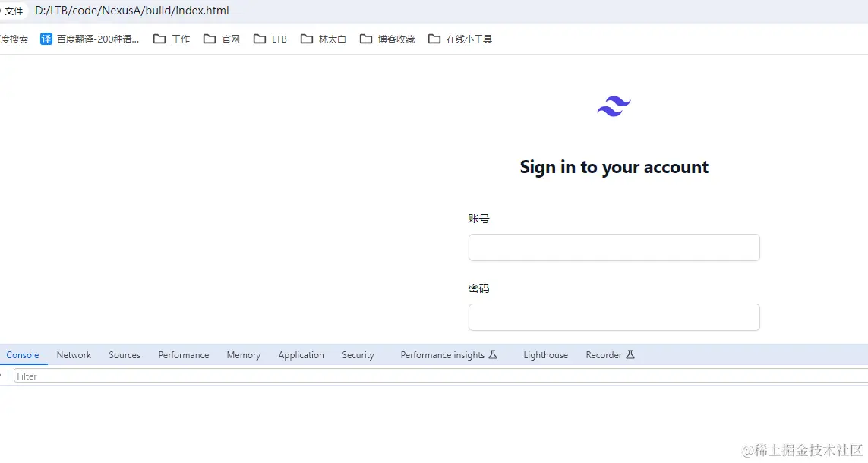Go to the Security tab

point(358,355)
